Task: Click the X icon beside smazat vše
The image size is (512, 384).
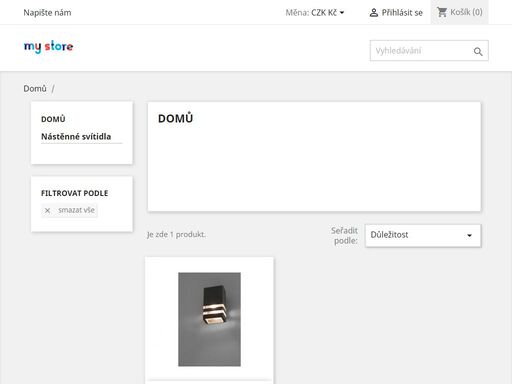Action: (x=47, y=210)
